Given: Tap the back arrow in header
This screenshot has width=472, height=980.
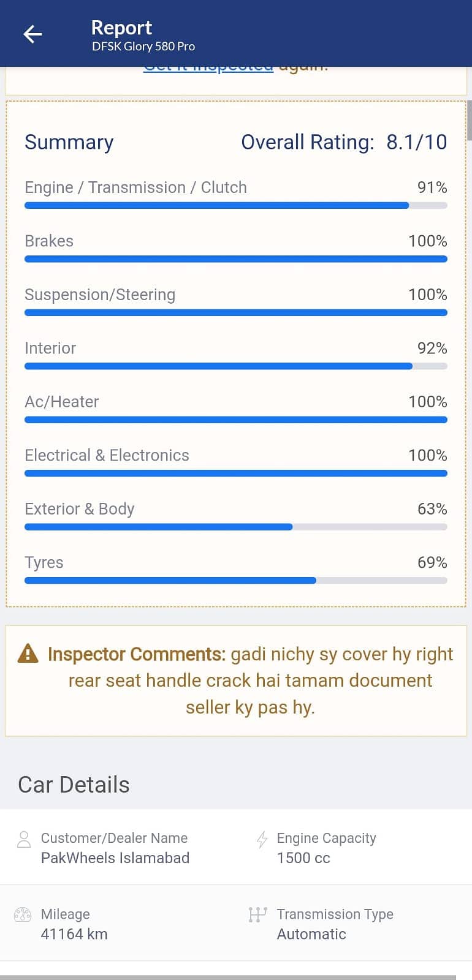Looking at the screenshot, I should (x=32, y=34).
